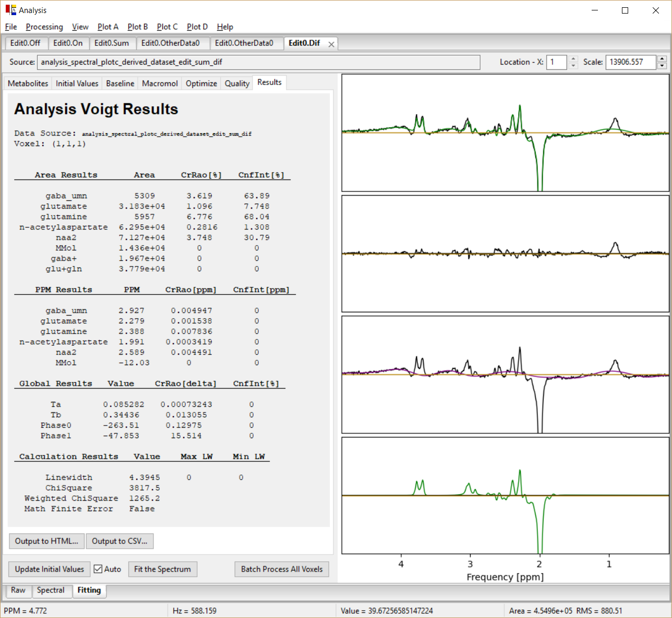Close the Edit0.Dif tab

331,44
